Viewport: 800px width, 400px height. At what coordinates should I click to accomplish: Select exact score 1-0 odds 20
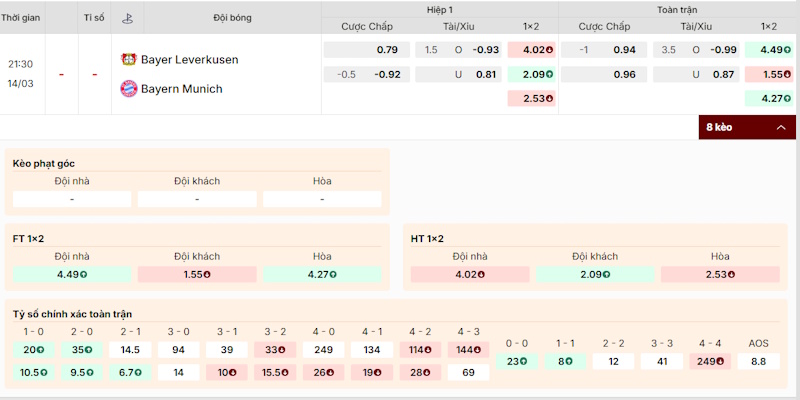point(33,350)
